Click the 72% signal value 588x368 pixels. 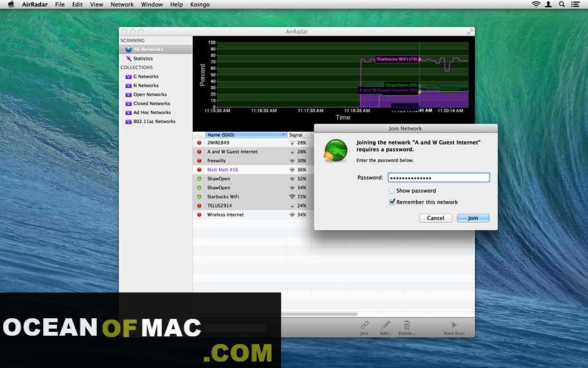pos(302,197)
